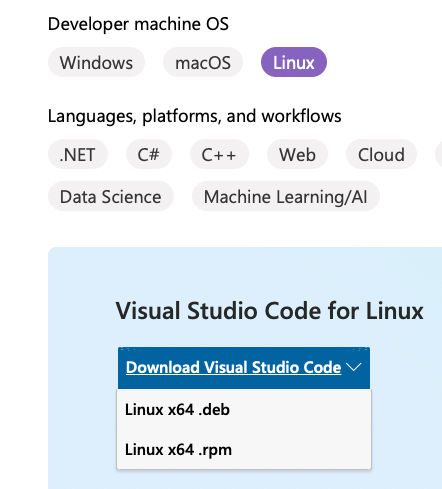
Task: Filter by C++ chip
Action: [x=219, y=154]
